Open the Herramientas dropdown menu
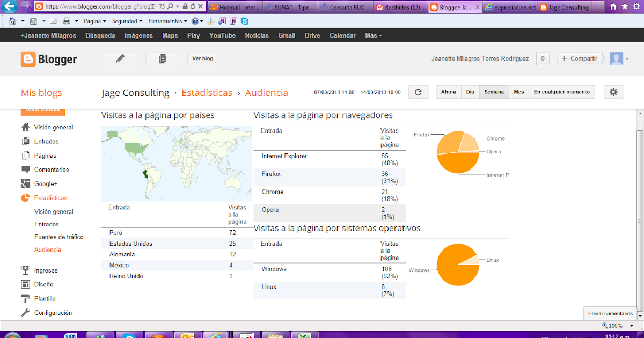This screenshot has width=644, height=338. click(x=168, y=21)
